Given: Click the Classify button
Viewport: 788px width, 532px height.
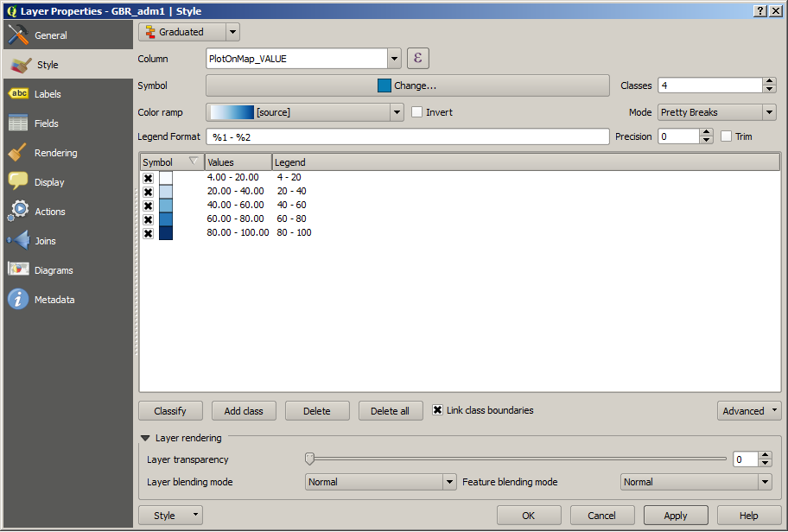Looking at the screenshot, I should [170, 410].
